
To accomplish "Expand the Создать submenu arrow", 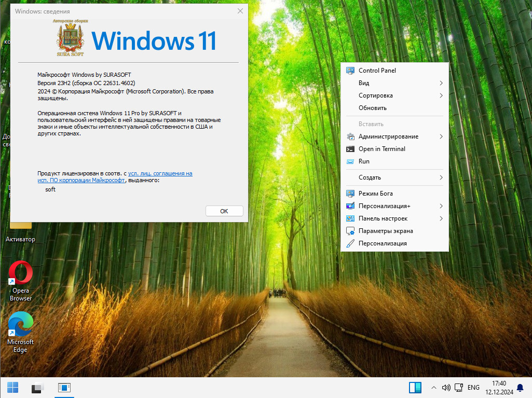I will [x=441, y=177].
